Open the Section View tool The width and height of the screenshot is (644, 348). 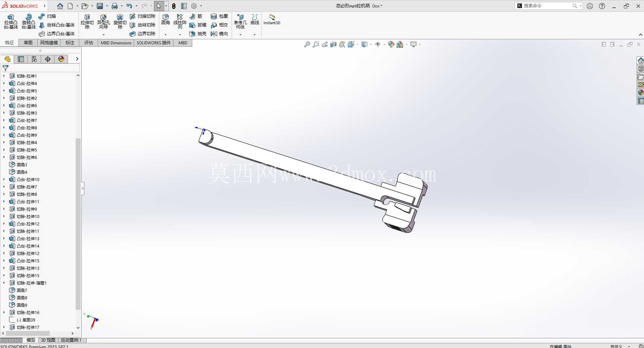click(333, 44)
